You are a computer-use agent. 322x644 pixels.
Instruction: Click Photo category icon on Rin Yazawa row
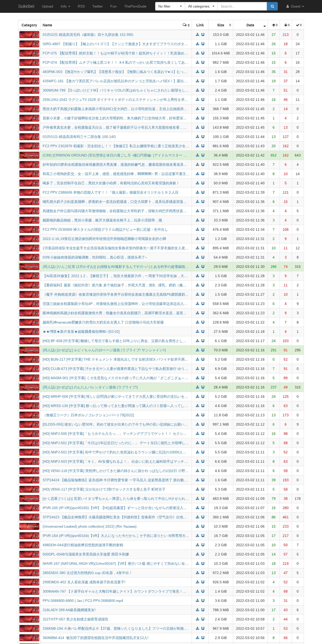[29, 526]
